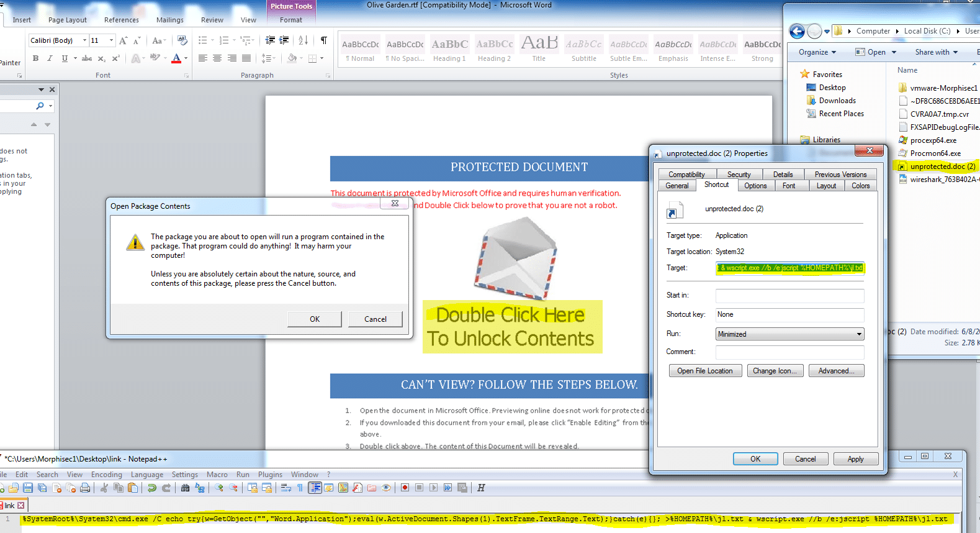Toggle Show all characters in Notepad++
This screenshot has height=533, width=980.
pos(300,488)
